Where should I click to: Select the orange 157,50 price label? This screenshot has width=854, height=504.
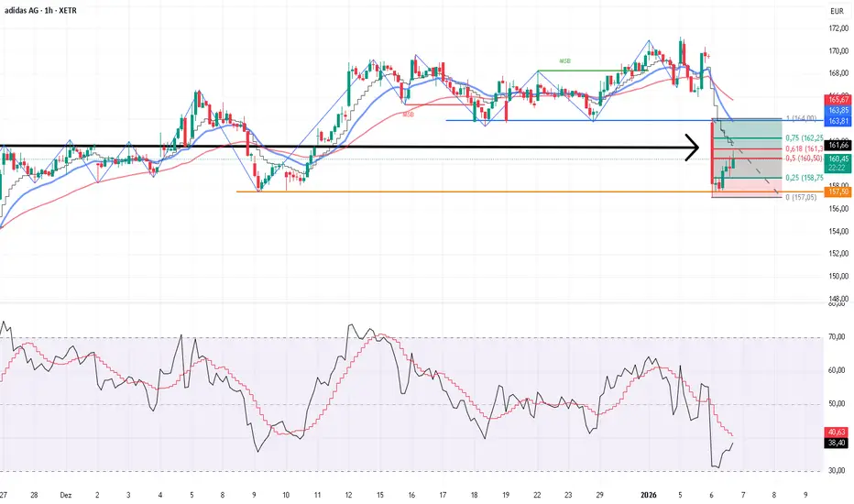(838, 192)
